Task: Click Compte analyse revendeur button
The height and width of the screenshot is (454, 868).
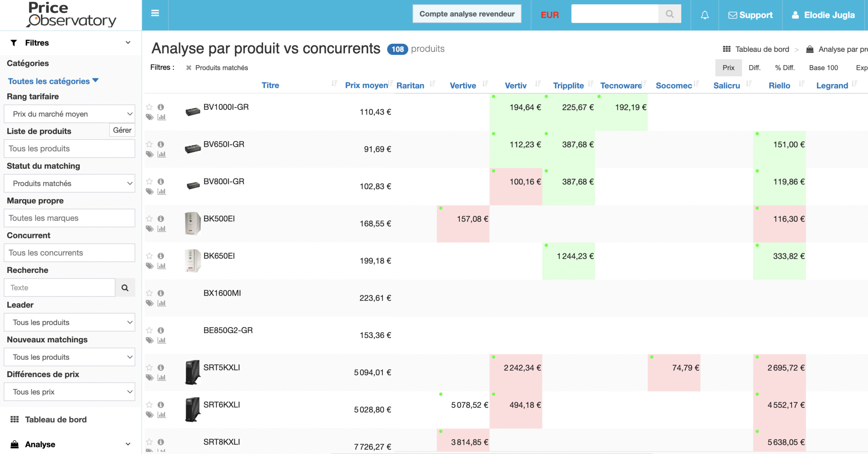Action: tap(467, 14)
